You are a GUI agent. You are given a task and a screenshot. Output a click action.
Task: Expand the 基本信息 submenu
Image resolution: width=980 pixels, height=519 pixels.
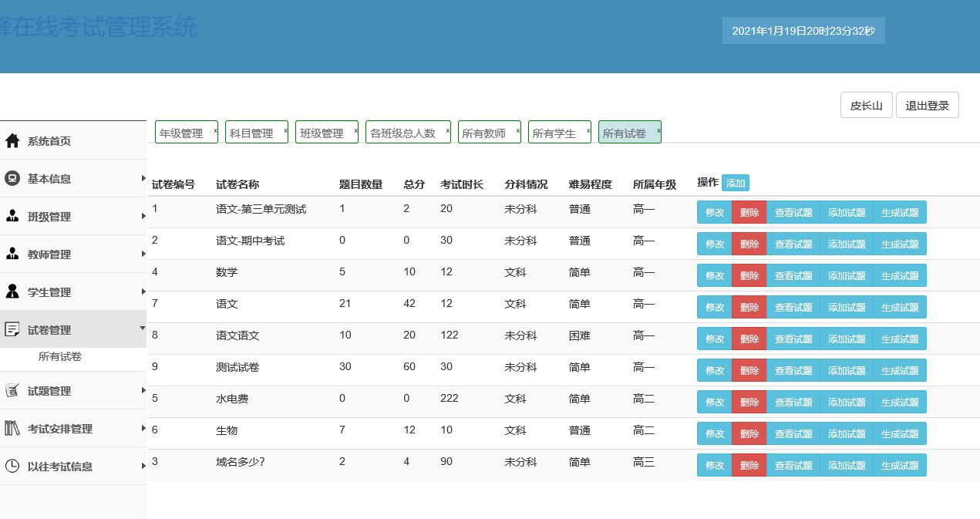click(142, 178)
